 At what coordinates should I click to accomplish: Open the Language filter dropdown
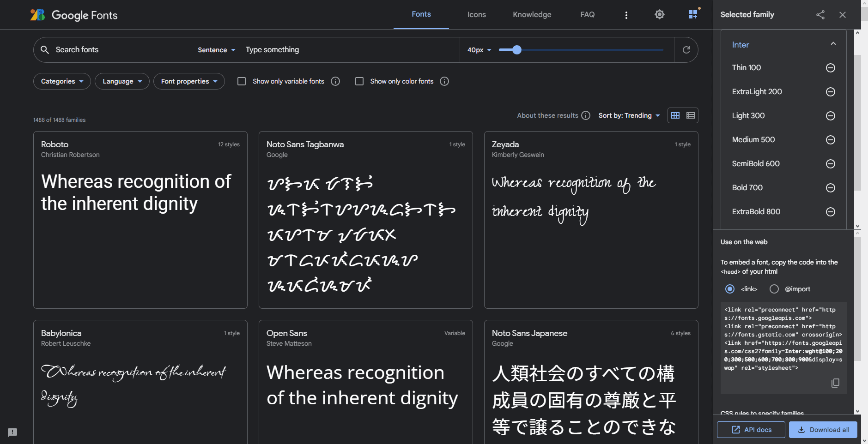click(x=122, y=81)
